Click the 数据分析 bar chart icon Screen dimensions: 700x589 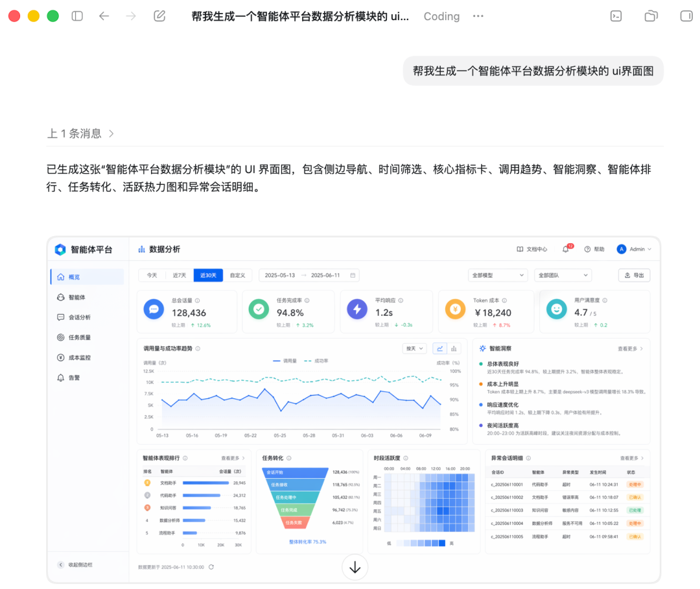[x=141, y=249]
